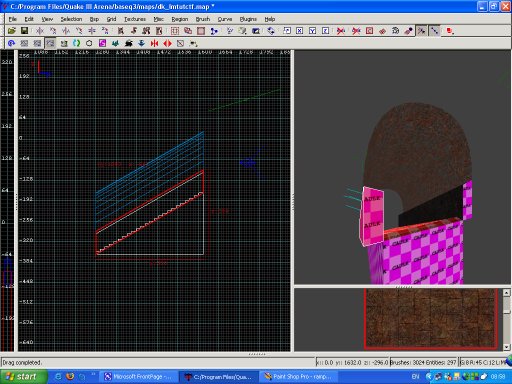Click the red outward arrows icon
Screen dimensions: 512x384
pyautogui.click(x=167, y=43)
